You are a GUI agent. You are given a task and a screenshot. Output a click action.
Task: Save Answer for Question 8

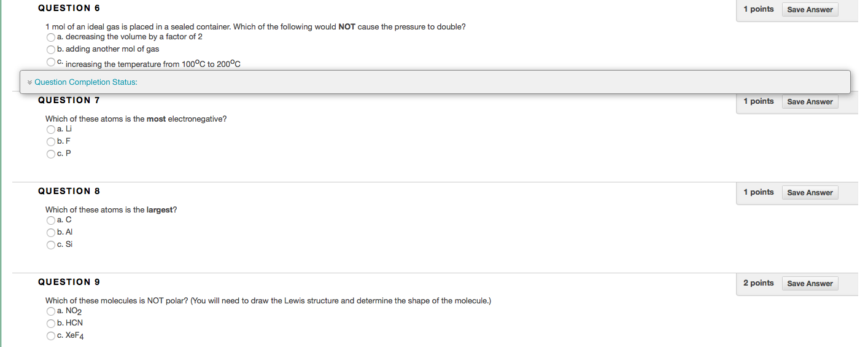(810, 193)
